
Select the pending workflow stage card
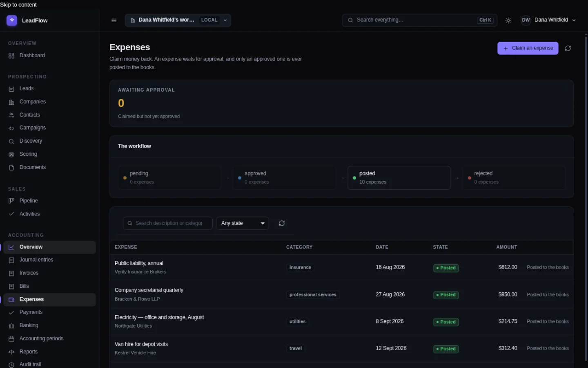point(169,178)
